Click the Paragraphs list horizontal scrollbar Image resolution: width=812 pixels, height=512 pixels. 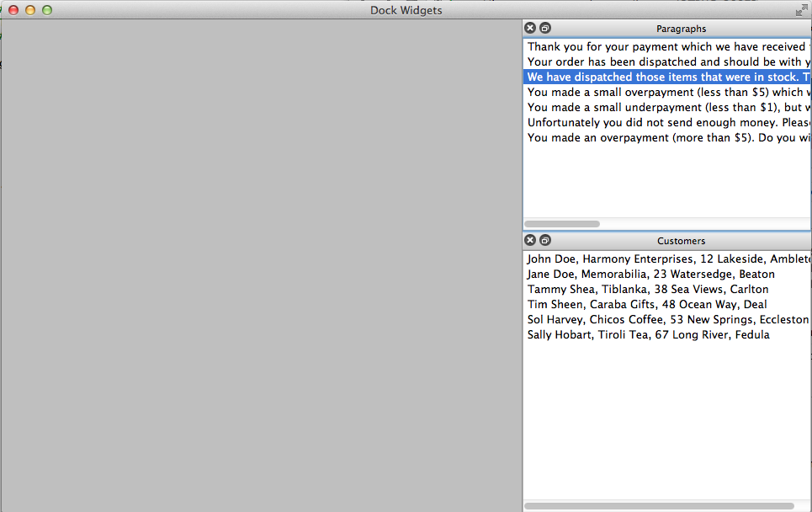562,224
